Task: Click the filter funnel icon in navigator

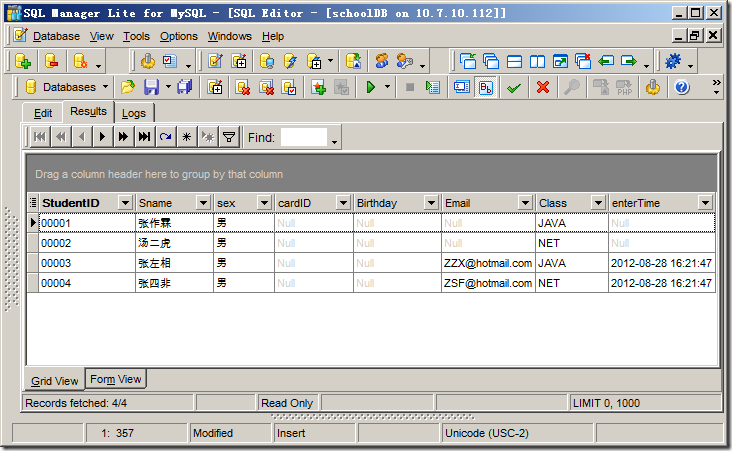Action: [x=229, y=137]
